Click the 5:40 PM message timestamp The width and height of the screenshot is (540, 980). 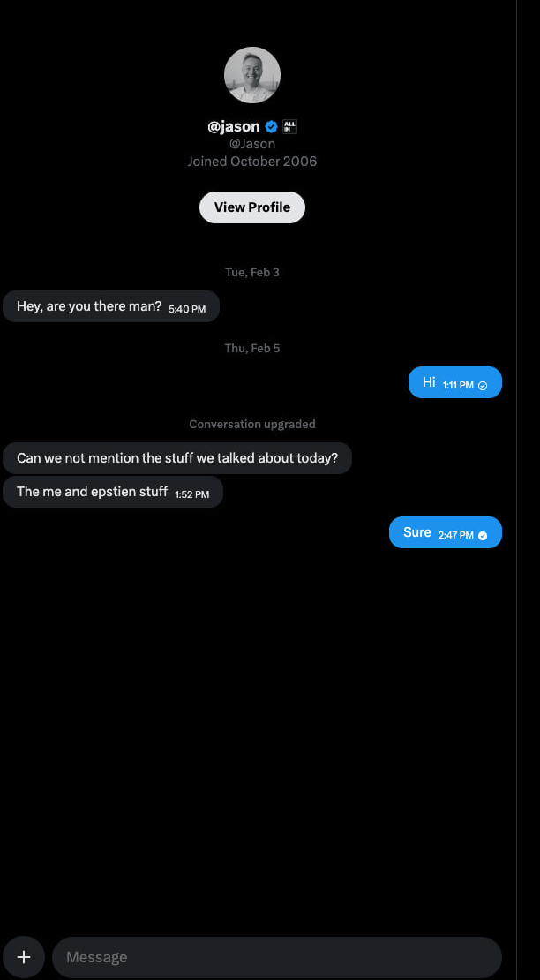click(187, 309)
